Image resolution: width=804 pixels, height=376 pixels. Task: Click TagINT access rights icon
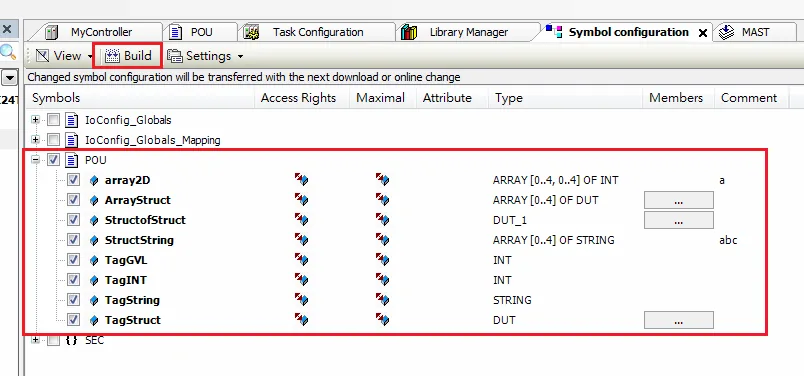coord(301,280)
